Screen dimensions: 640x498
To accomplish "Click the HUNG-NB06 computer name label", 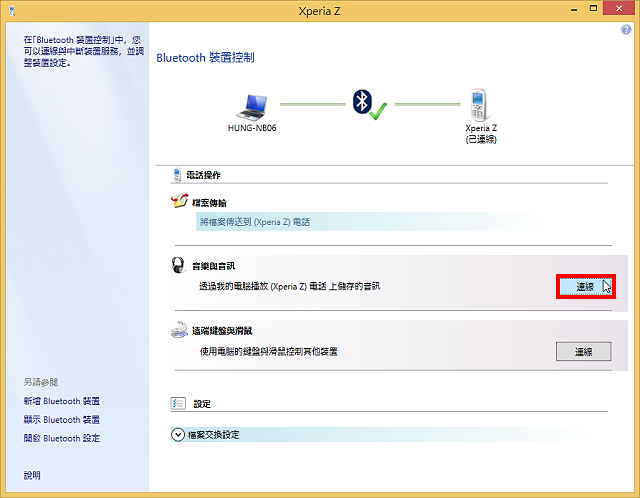I will pos(252,128).
